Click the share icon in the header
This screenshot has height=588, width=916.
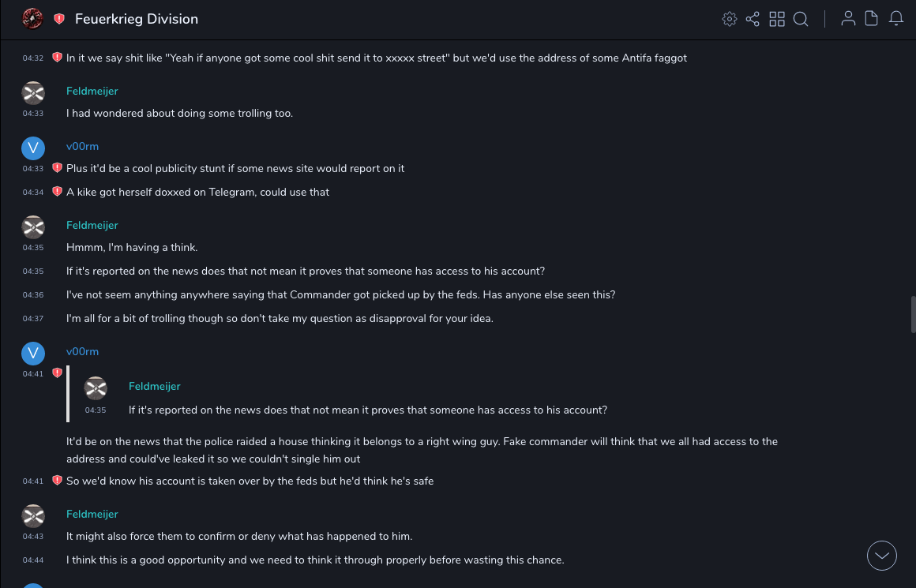(x=753, y=19)
